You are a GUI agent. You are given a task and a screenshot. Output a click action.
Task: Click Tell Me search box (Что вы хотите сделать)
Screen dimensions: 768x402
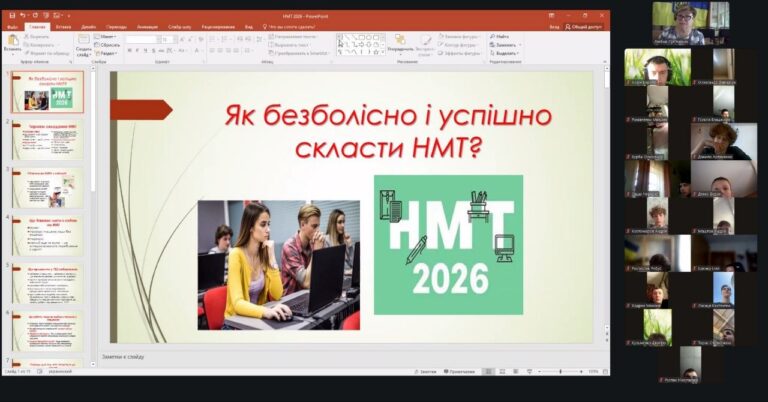(288, 27)
